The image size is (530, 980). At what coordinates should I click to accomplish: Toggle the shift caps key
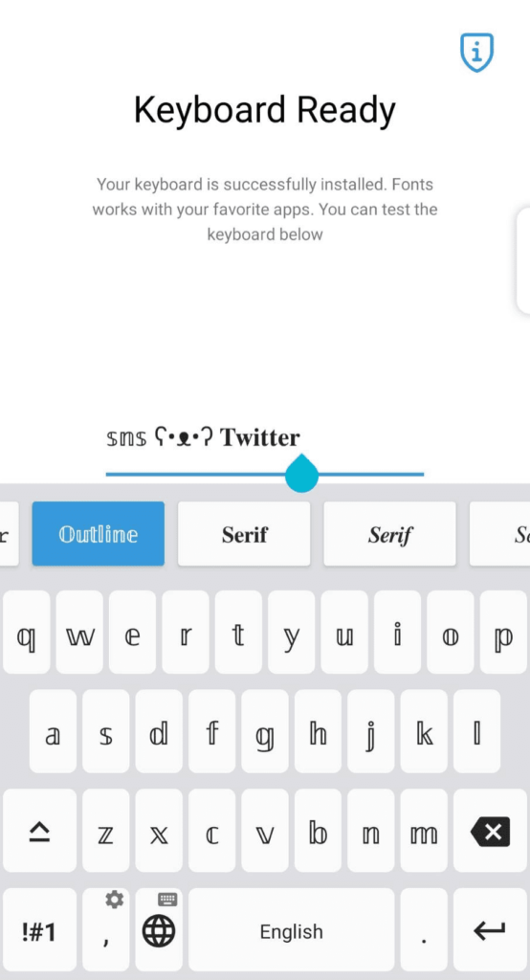tap(40, 832)
